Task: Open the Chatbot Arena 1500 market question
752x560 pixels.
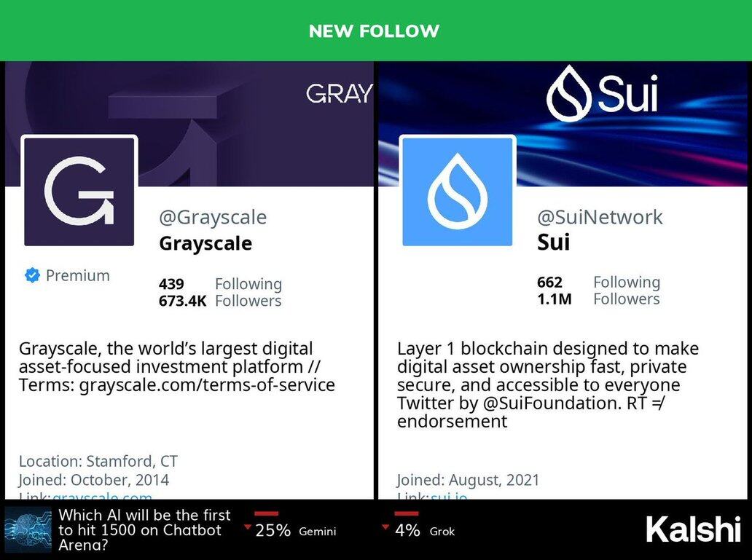Action: pos(144,529)
